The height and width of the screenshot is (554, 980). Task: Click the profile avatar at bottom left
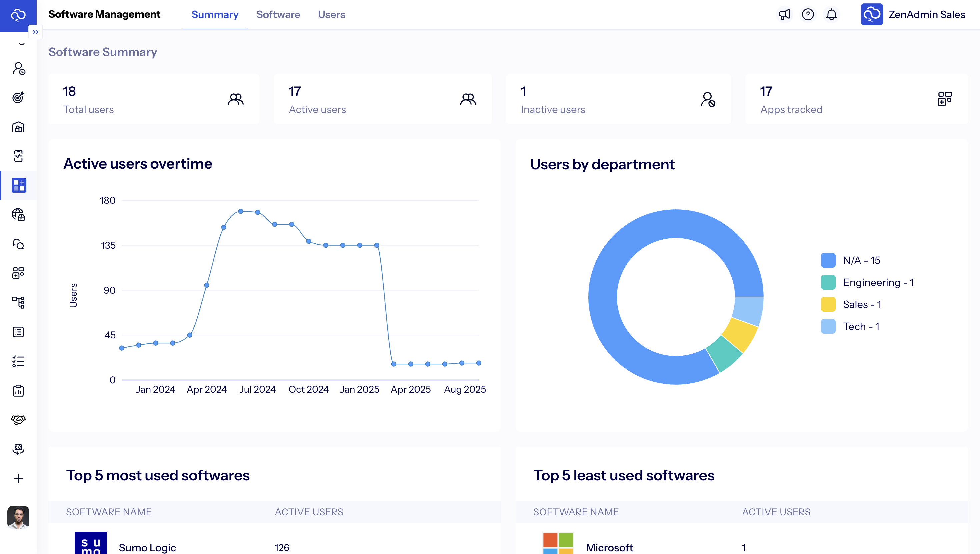pos(18,517)
